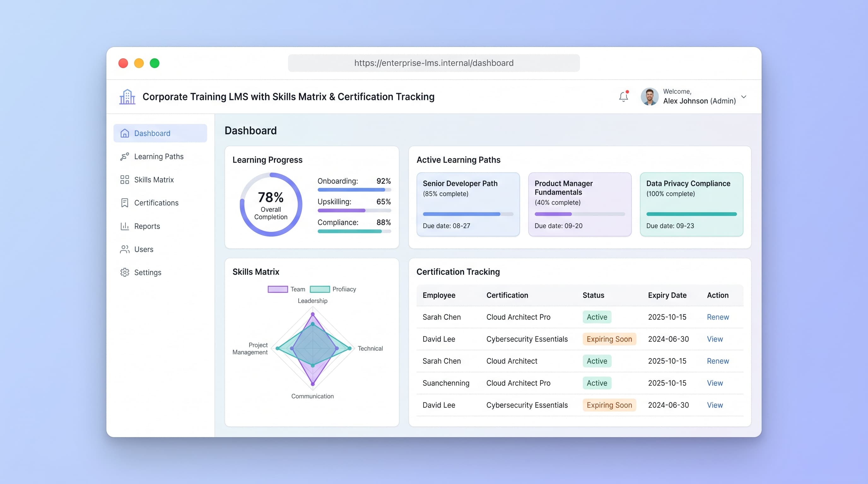Click the Project Management axis label

(250, 349)
